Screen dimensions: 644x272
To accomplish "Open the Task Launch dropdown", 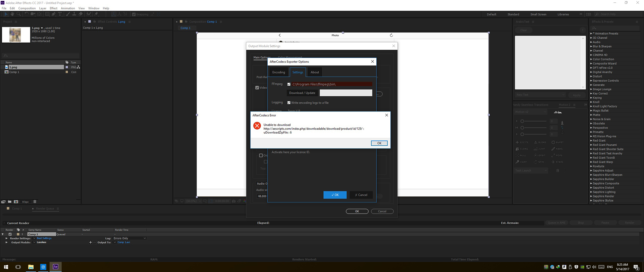I will click(x=531, y=171).
